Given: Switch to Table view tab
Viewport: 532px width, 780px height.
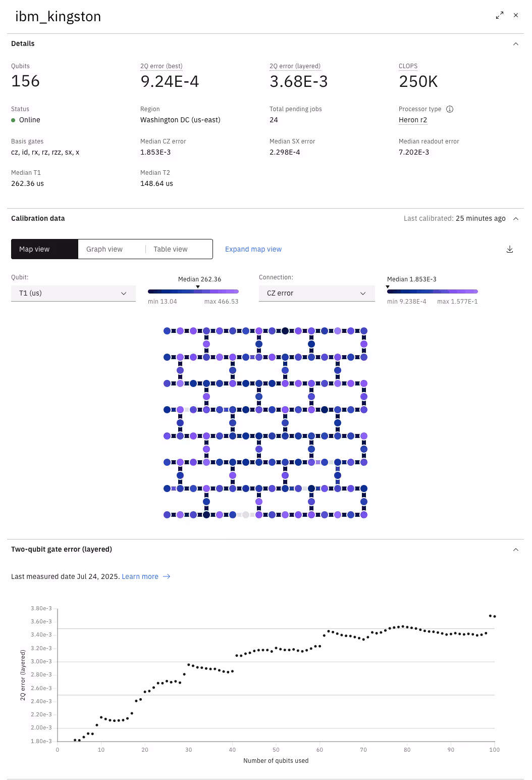Looking at the screenshot, I should (179, 249).
